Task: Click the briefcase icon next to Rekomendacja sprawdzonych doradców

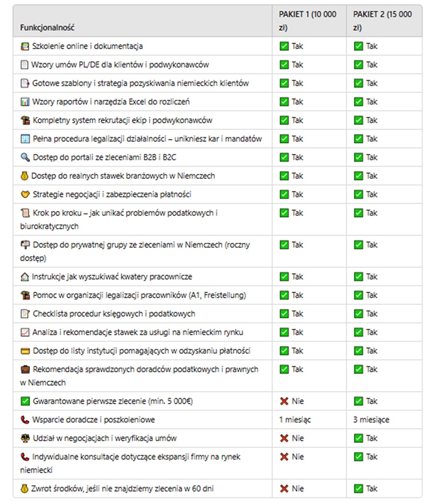Action: coord(25,369)
